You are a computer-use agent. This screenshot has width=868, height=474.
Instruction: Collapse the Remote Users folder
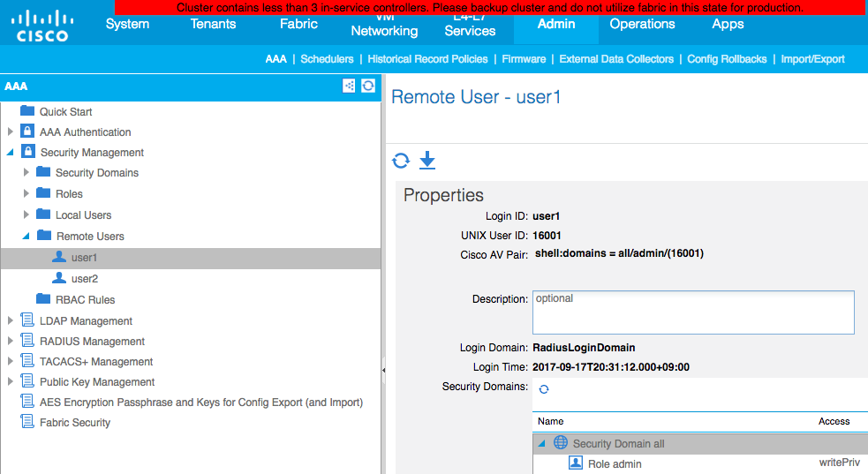pyautogui.click(x=26, y=237)
